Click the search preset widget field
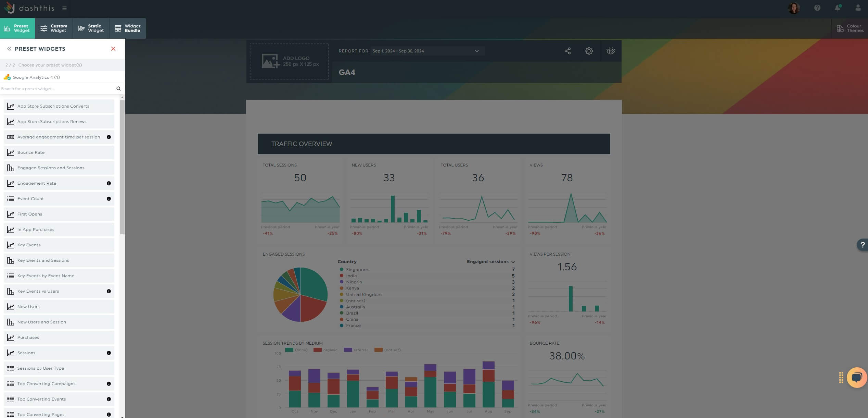The height and width of the screenshot is (418, 868). coord(59,88)
